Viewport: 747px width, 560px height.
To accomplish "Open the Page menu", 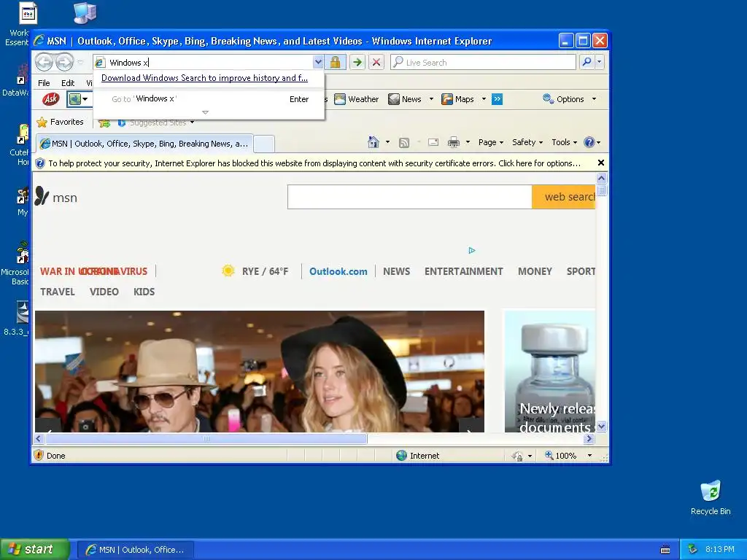I will pyautogui.click(x=491, y=142).
